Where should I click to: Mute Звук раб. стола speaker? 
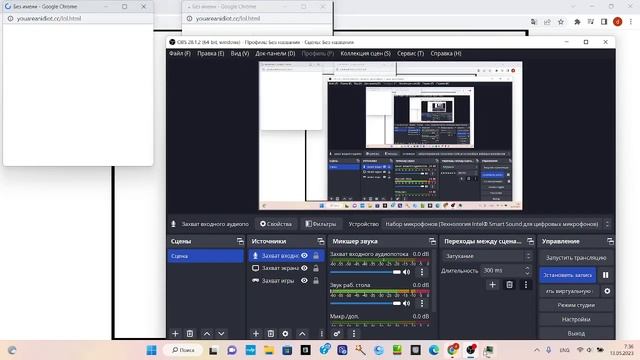[407, 303]
